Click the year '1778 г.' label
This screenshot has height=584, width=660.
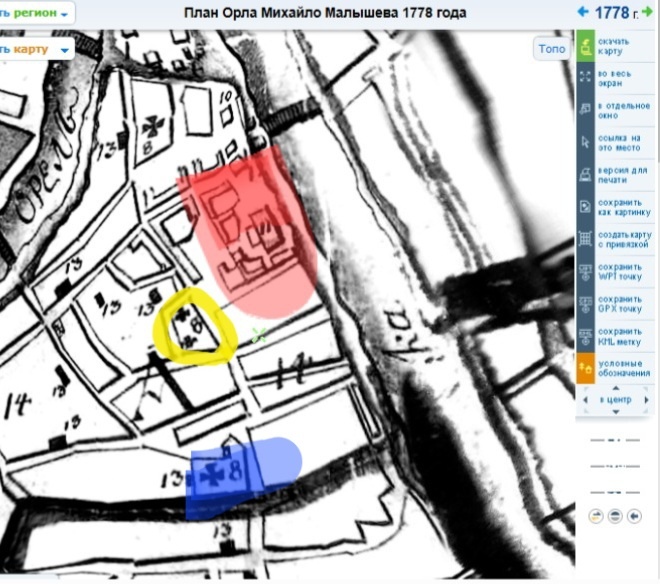click(616, 13)
